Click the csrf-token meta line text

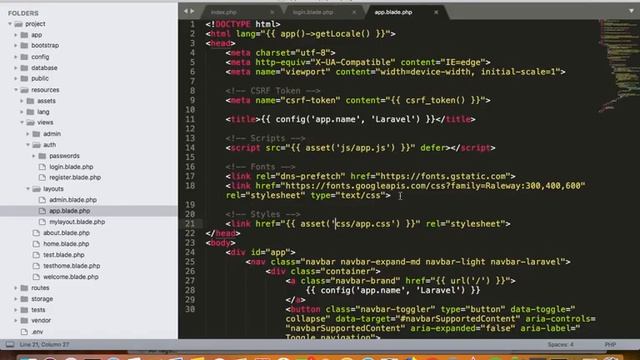click(358, 100)
